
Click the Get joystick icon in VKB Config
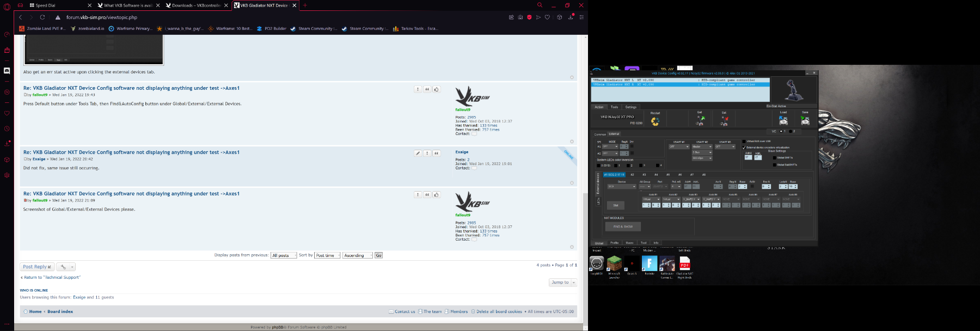[700, 120]
